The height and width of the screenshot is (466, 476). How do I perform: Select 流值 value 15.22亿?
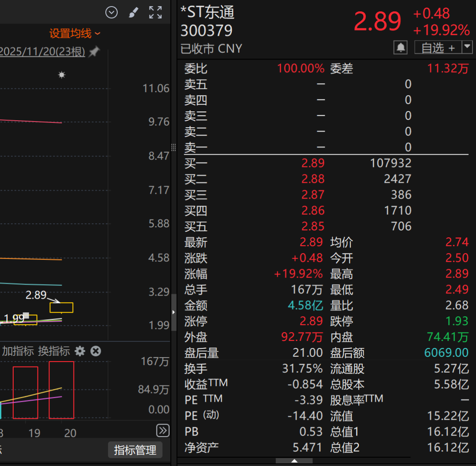point(448,416)
